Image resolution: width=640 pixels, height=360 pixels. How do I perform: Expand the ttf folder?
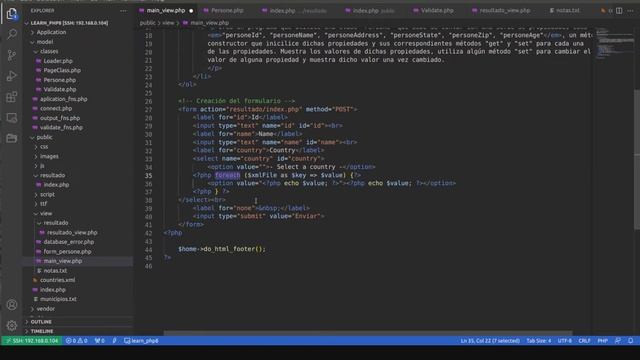click(43, 204)
